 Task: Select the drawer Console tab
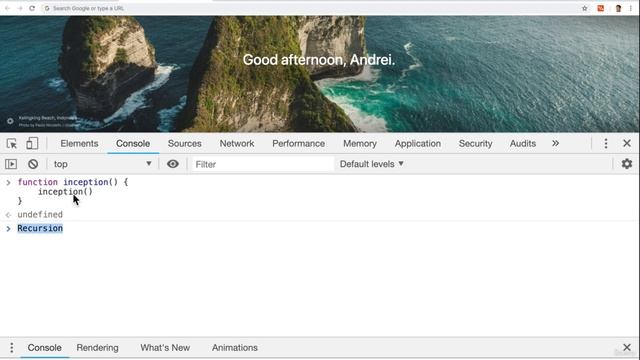tap(44, 348)
